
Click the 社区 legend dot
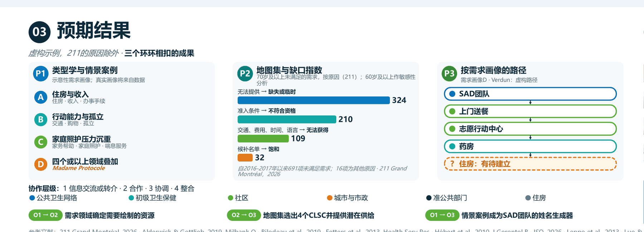click(230, 198)
